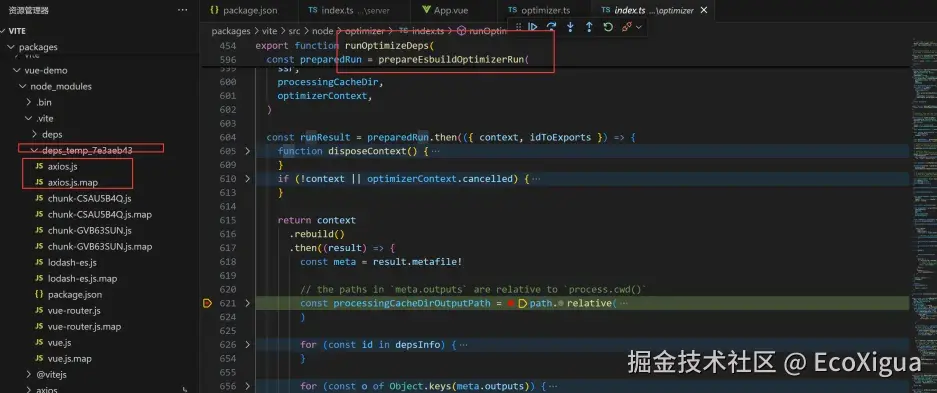
Task: Unfold line 621 using the gutter chevron
Action: (x=248, y=303)
